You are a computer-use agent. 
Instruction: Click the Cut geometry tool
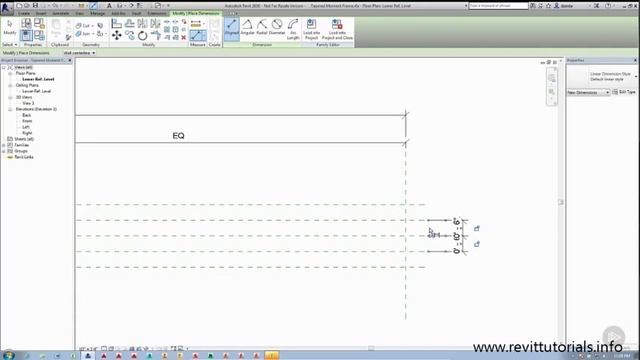83,26
